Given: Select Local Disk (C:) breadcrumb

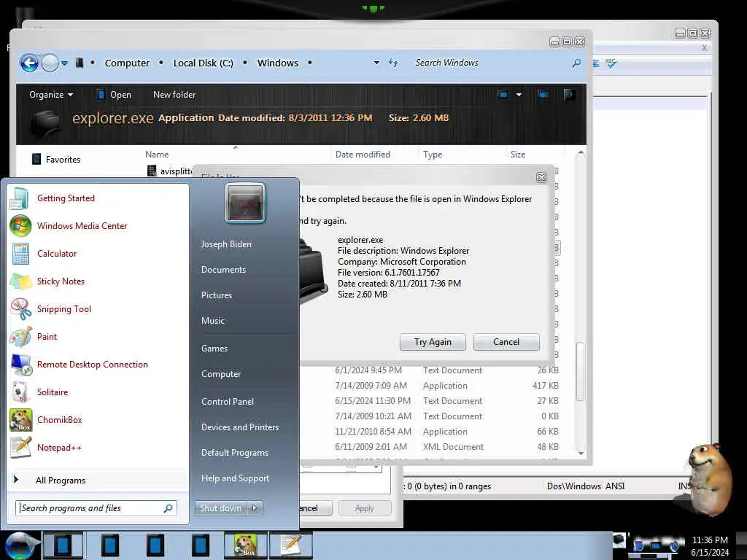Looking at the screenshot, I should coord(203,63).
